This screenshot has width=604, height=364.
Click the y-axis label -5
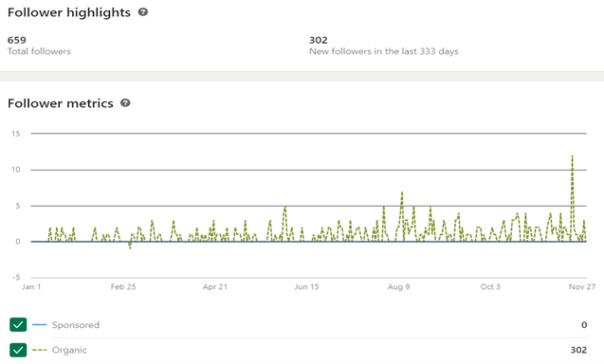16,278
